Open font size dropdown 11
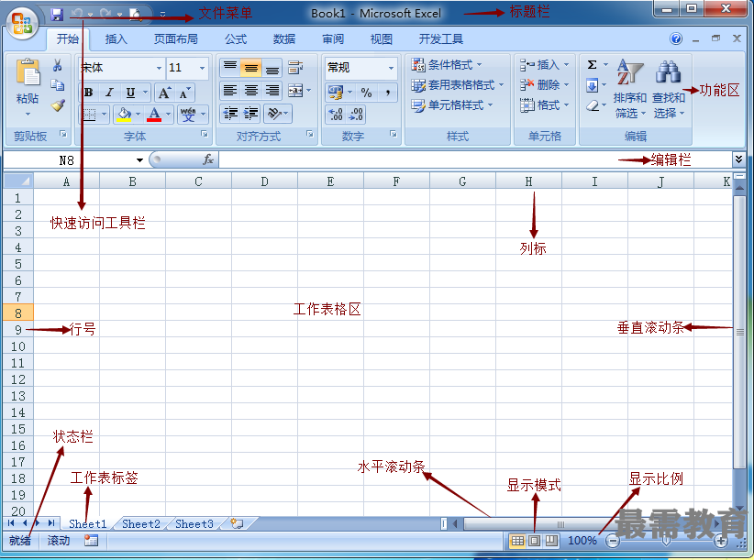Screen dimensions: 754x560 click(202, 68)
